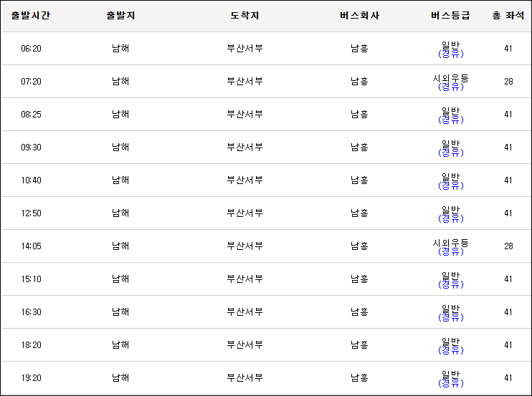
Task: Select the 08:25 departure time cell
Action: click(32, 114)
